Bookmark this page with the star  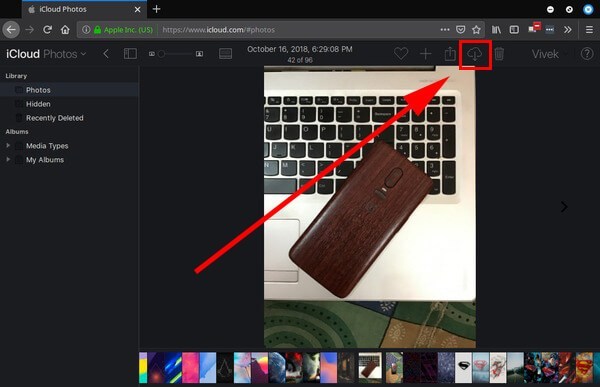pos(476,29)
